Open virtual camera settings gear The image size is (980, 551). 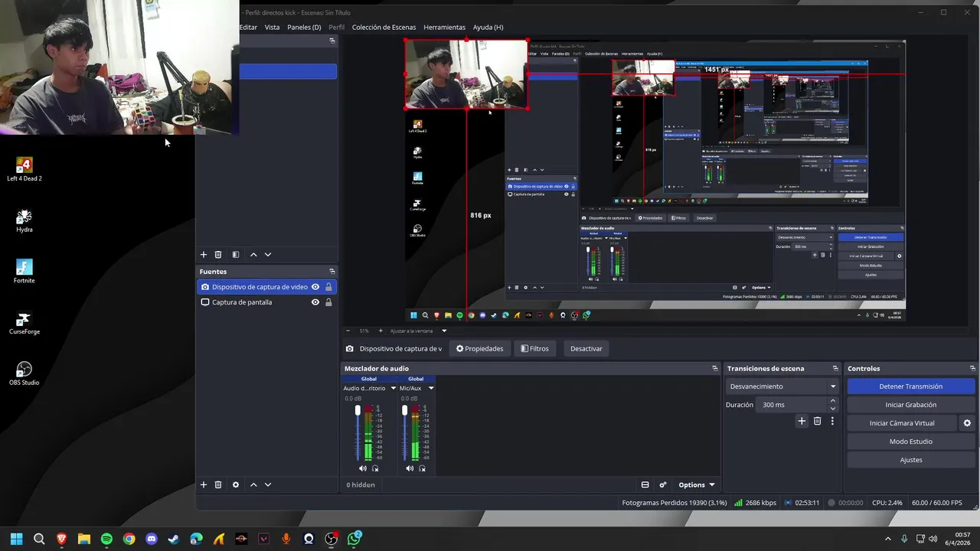(967, 423)
